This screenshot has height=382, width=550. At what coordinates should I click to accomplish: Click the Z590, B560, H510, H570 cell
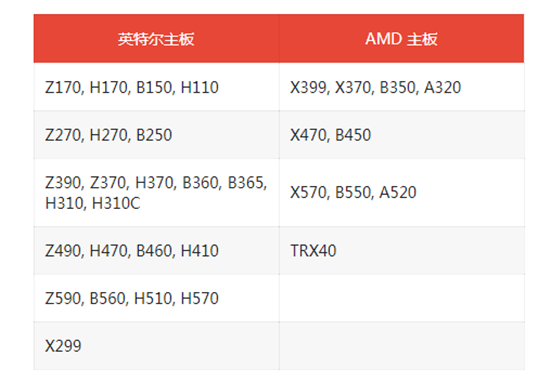pyautogui.click(x=156, y=298)
